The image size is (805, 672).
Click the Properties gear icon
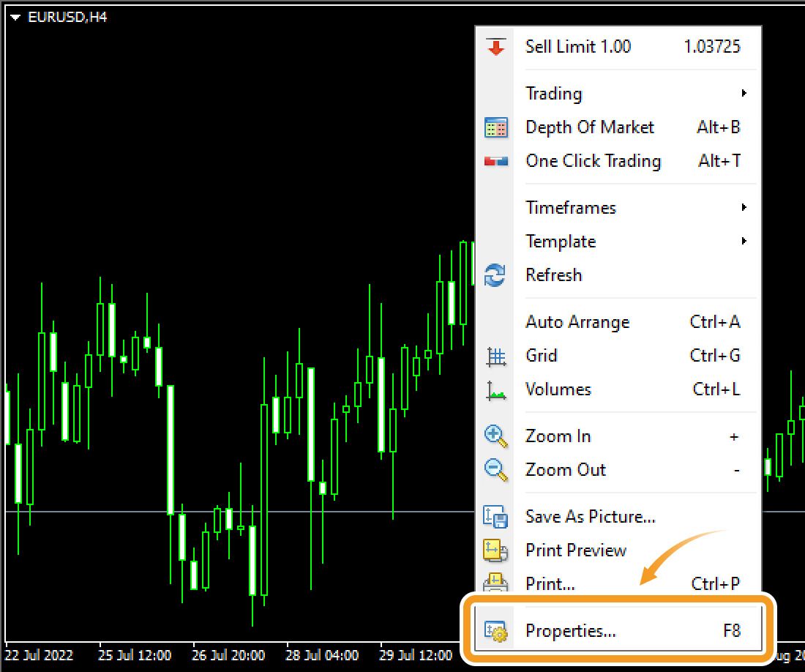(x=496, y=630)
